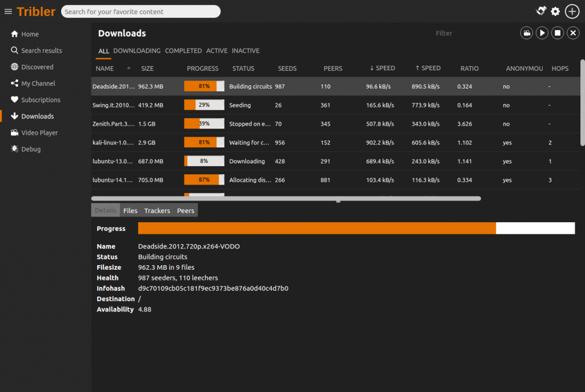Screen dimensions: 585x392
Task: Select the kali-linux-1.0 download row
Action: [229, 142]
